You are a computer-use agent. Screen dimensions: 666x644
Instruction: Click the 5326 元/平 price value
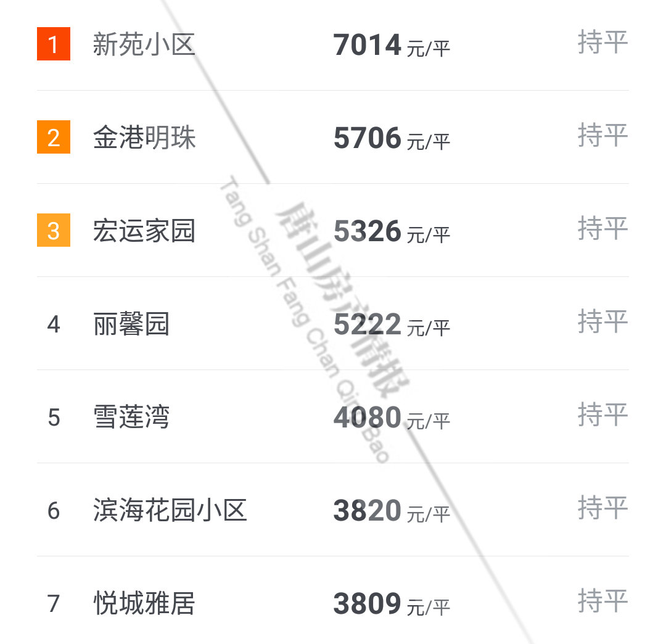click(x=392, y=232)
